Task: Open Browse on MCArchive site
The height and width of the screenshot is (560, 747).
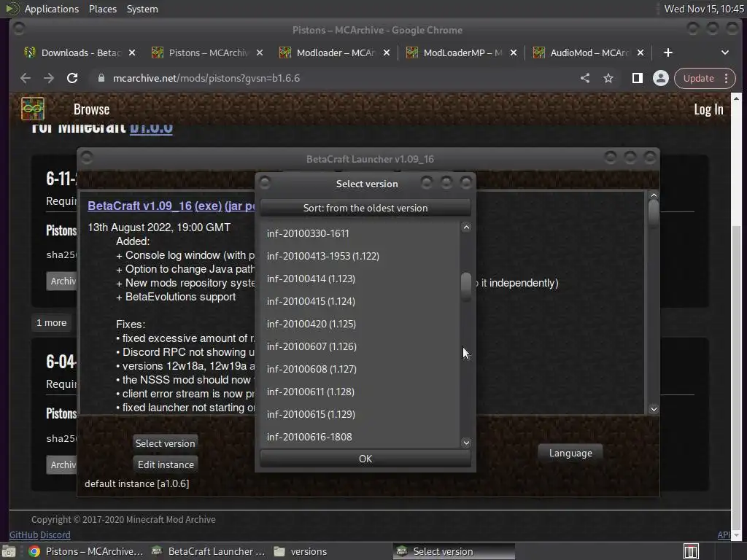Action: (91, 109)
